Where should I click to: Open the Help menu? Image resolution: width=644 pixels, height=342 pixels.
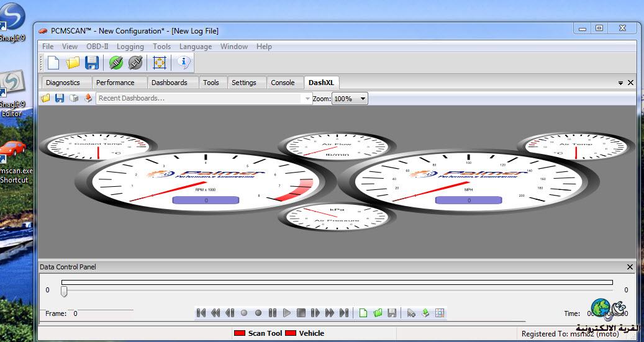click(x=264, y=47)
